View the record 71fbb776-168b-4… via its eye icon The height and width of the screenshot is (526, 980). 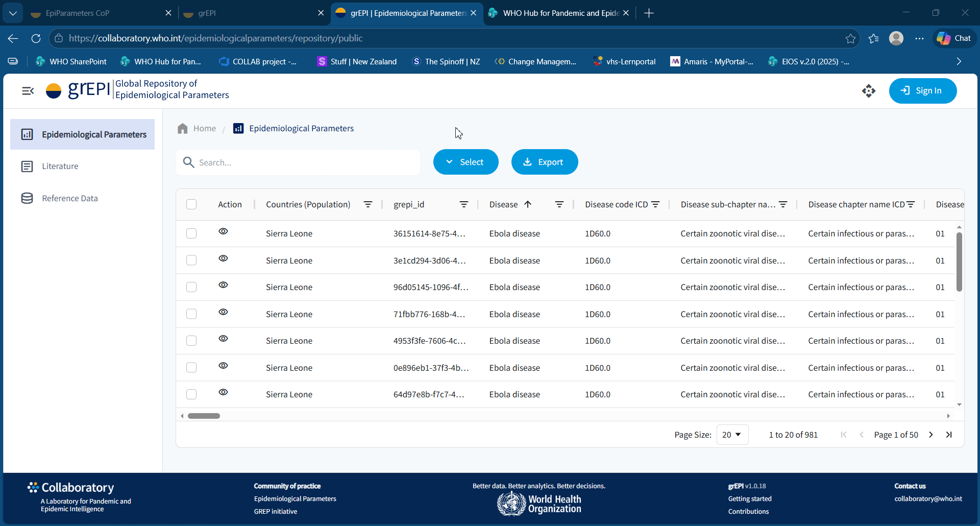(223, 312)
